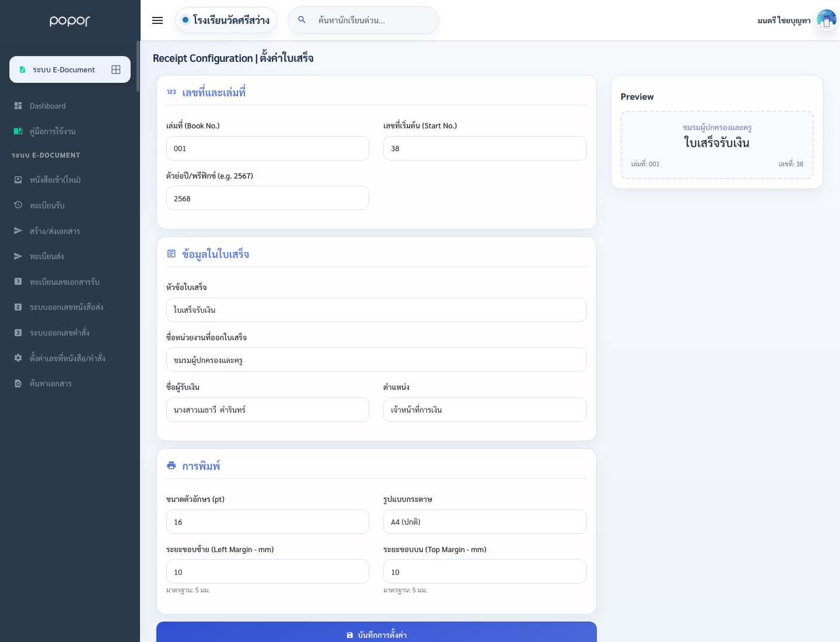Click the เลขที่เริ่มต้น (Start No.) field
The width and height of the screenshot is (840, 642).
pyautogui.click(x=485, y=148)
